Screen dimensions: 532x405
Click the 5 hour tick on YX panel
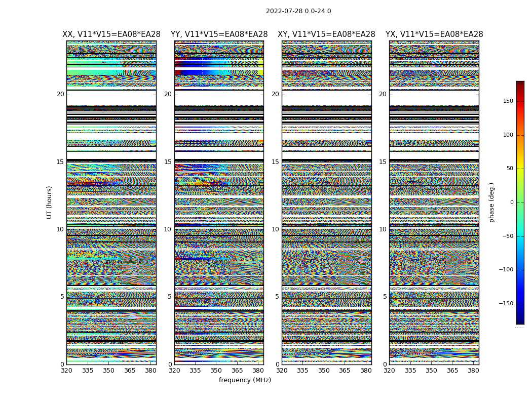[385, 297]
